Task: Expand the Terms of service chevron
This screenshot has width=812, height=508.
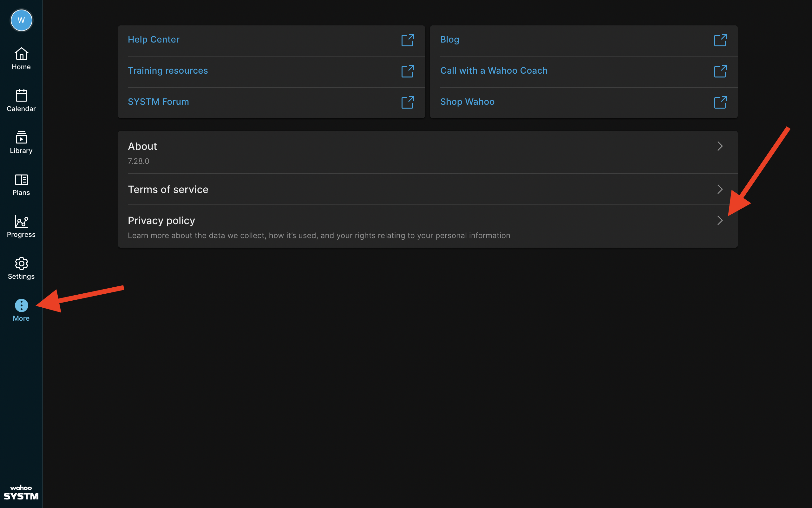Action: [720, 189]
